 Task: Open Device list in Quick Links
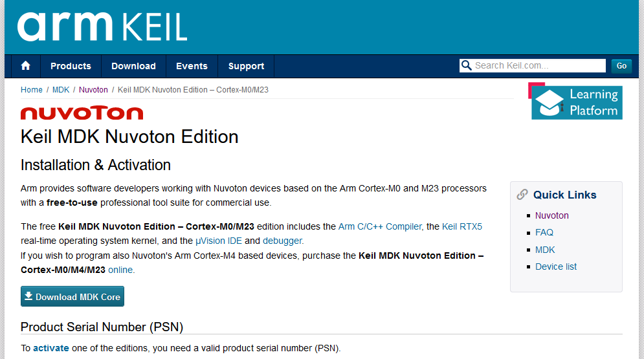pyautogui.click(x=556, y=267)
